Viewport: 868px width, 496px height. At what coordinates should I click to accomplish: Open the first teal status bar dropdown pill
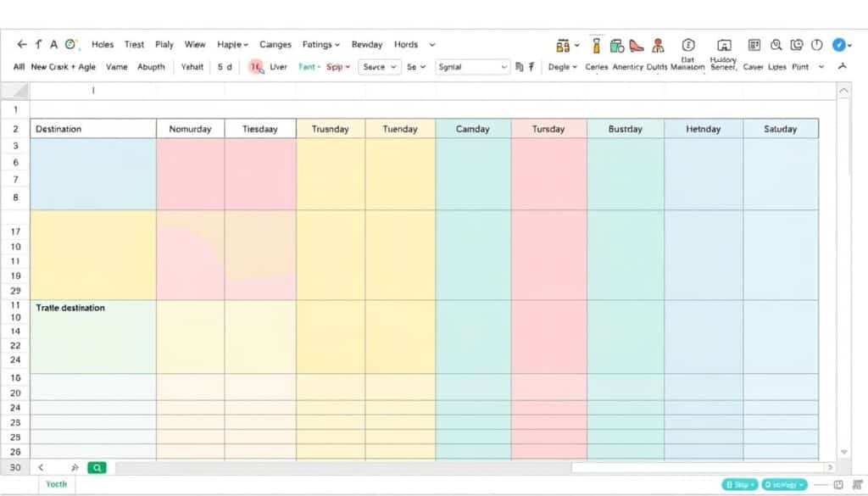pos(740,484)
